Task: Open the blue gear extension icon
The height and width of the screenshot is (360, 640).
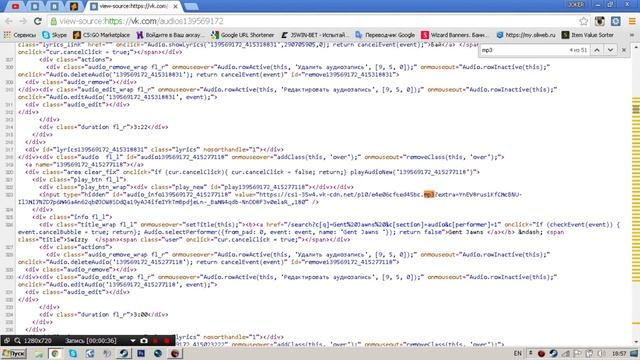Action: [x=616, y=21]
